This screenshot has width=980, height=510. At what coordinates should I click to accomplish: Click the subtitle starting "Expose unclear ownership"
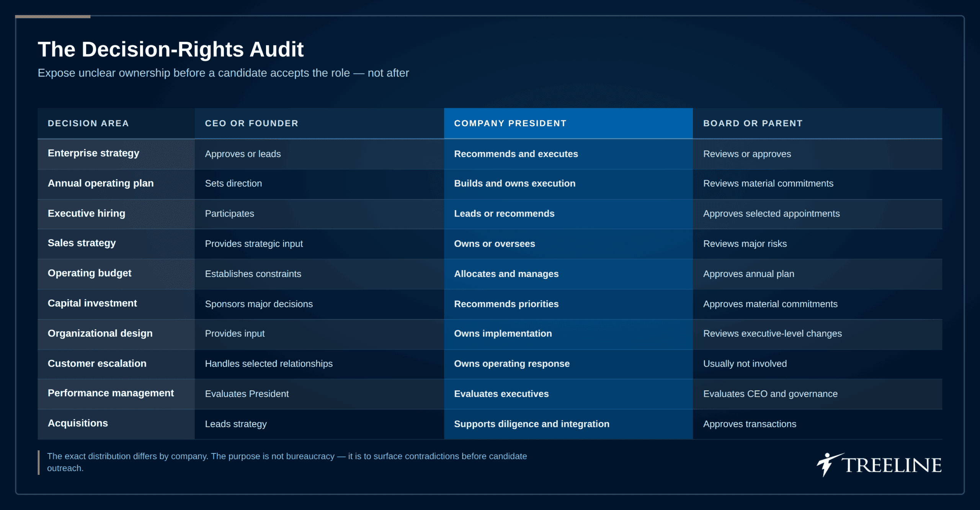223,73
